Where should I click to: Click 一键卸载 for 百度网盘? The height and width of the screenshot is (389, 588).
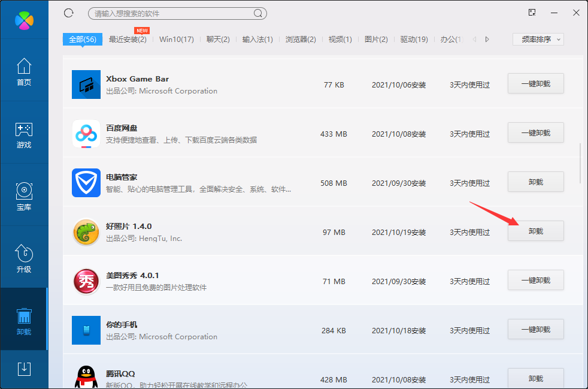pos(536,133)
